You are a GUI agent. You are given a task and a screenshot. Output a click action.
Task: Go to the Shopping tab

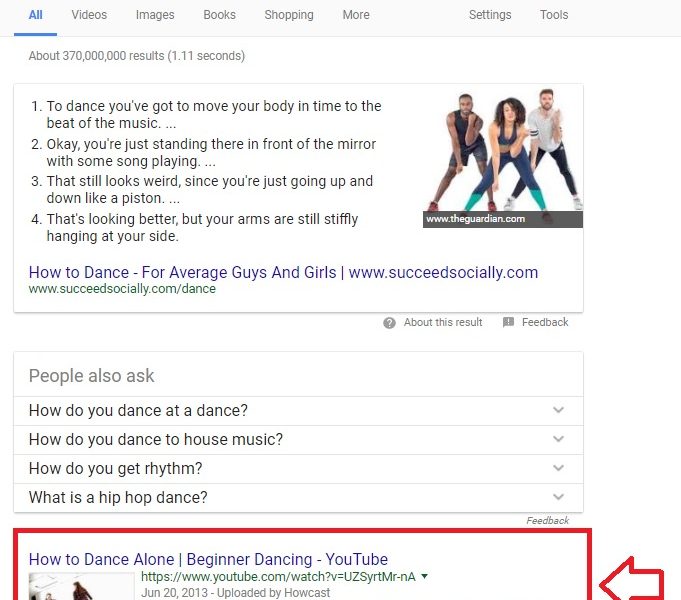coord(289,15)
